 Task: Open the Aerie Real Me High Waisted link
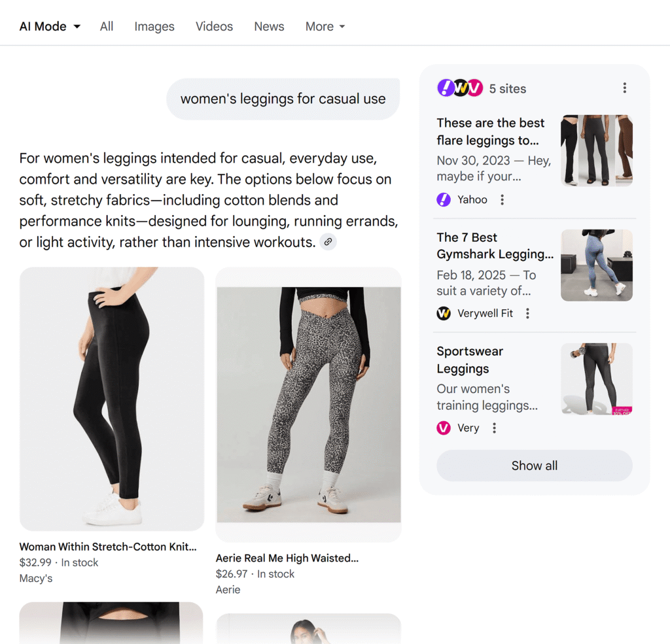pos(287,558)
